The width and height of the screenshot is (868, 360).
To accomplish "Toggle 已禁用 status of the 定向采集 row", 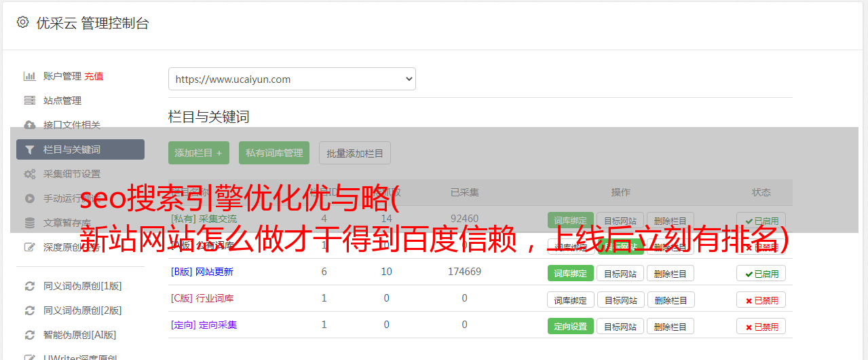I will coord(761,326).
